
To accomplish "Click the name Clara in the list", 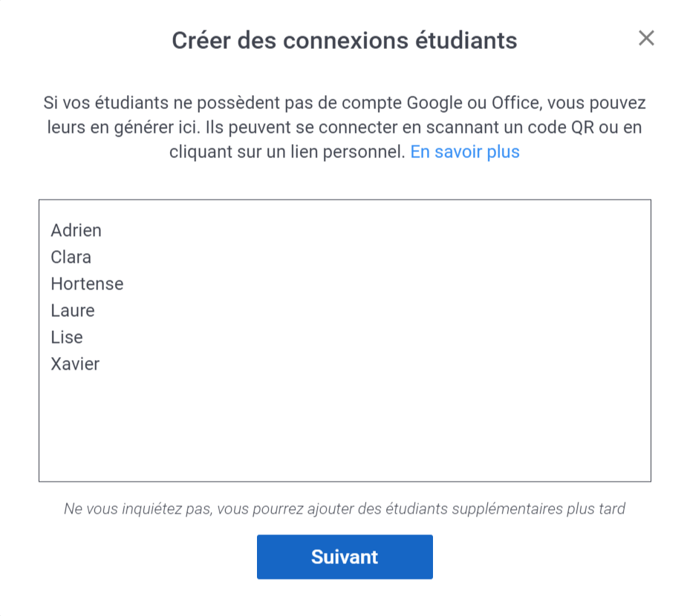I will (71, 258).
